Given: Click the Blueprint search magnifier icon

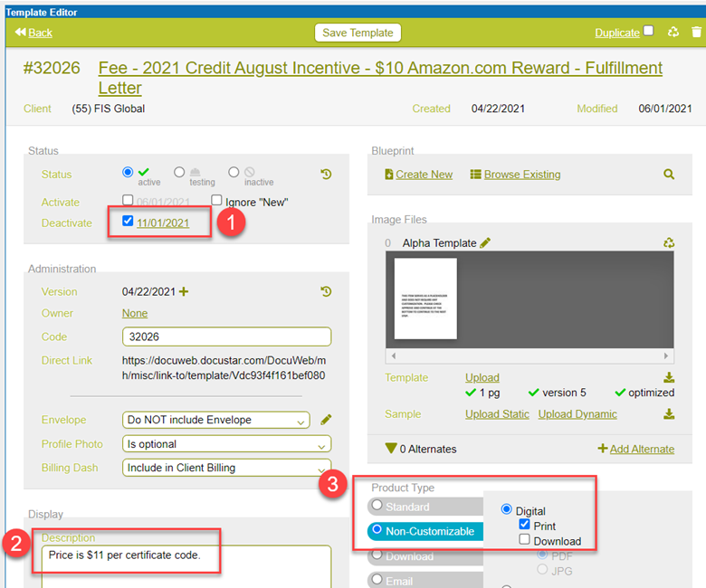Looking at the screenshot, I should pos(669,175).
